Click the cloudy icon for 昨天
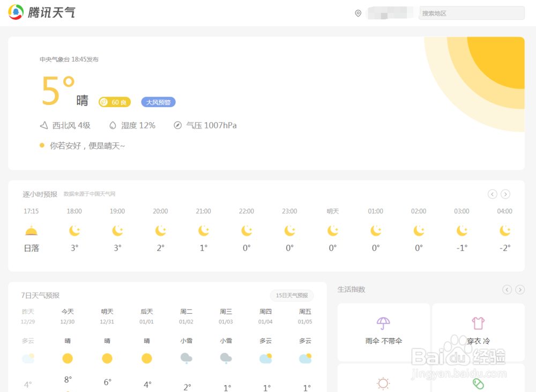536x392 pixels. [x=28, y=358]
